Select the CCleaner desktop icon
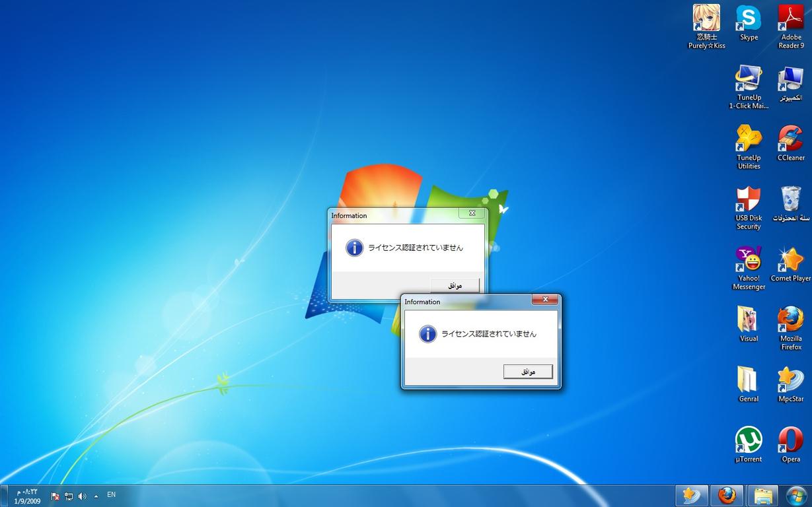This screenshot has height=507, width=812. click(790, 139)
